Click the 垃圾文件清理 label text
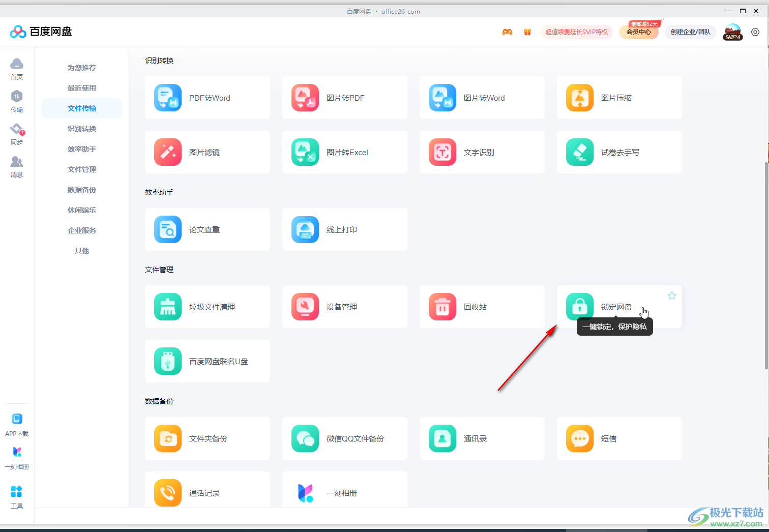This screenshot has width=769, height=532. pyautogui.click(x=212, y=307)
